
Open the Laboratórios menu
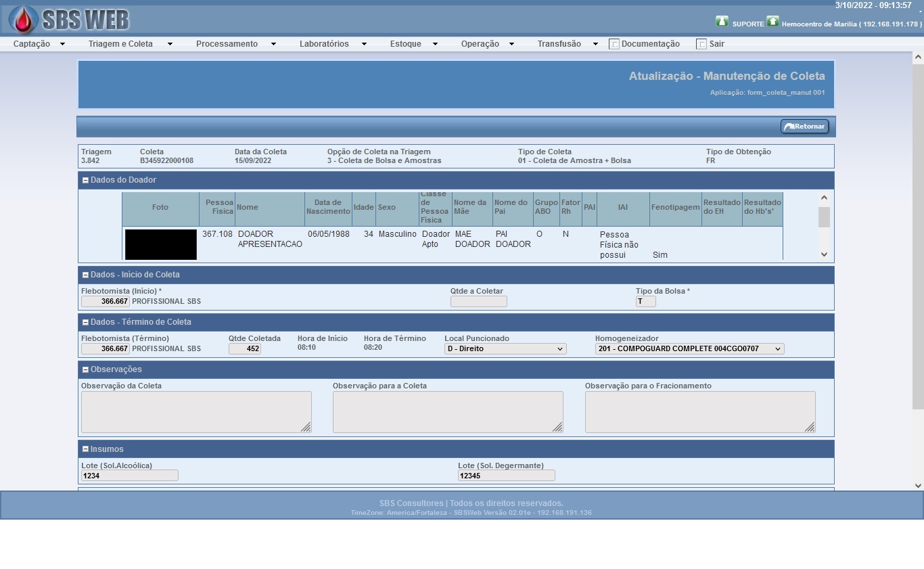pos(332,44)
